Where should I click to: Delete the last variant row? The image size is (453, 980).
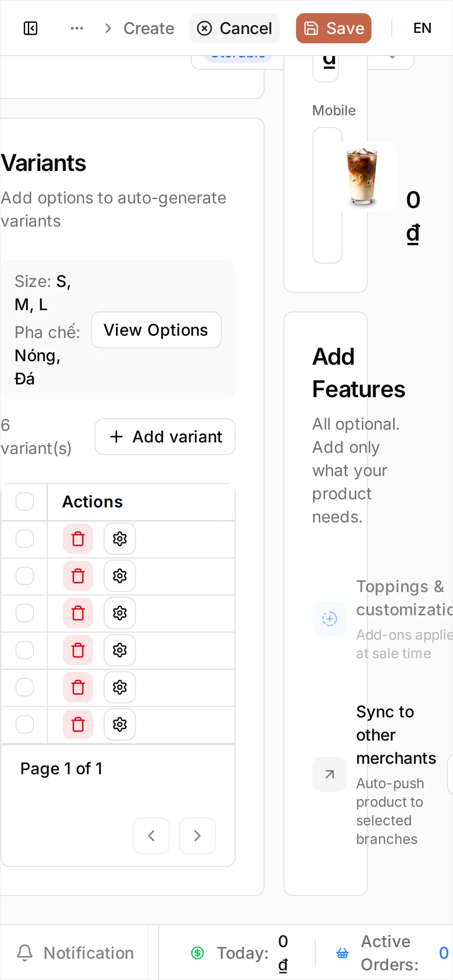point(78,724)
